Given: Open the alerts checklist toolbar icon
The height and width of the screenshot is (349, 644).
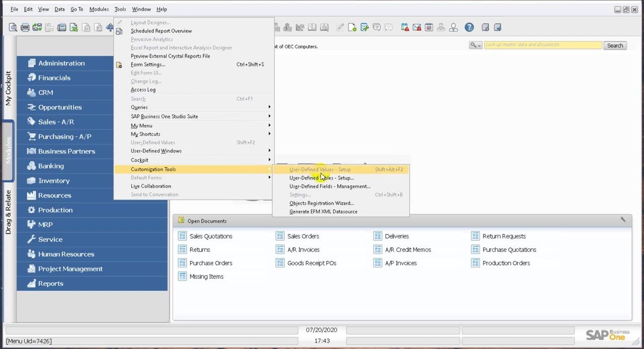Looking at the screenshot, I should (405, 28).
